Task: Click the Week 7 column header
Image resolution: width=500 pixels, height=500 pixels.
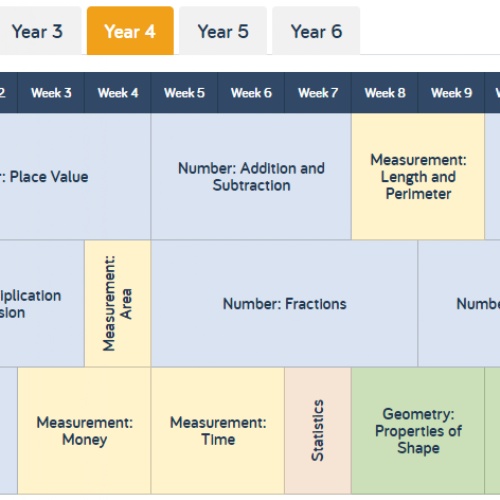Action: [x=318, y=93]
